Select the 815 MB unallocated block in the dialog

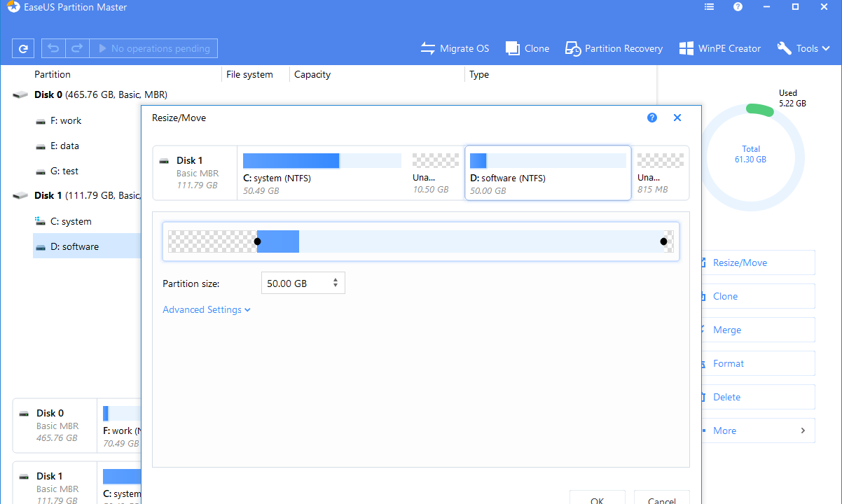pyautogui.click(x=661, y=173)
